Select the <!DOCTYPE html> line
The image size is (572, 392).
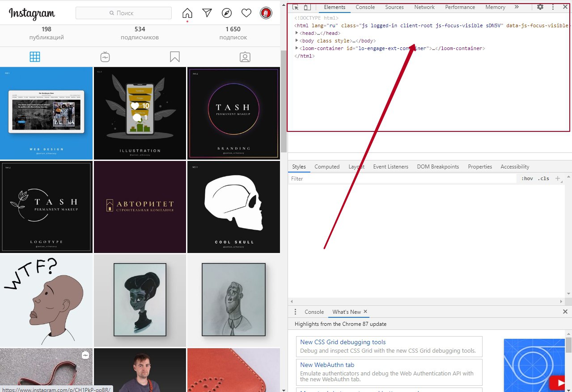pos(316,18)
